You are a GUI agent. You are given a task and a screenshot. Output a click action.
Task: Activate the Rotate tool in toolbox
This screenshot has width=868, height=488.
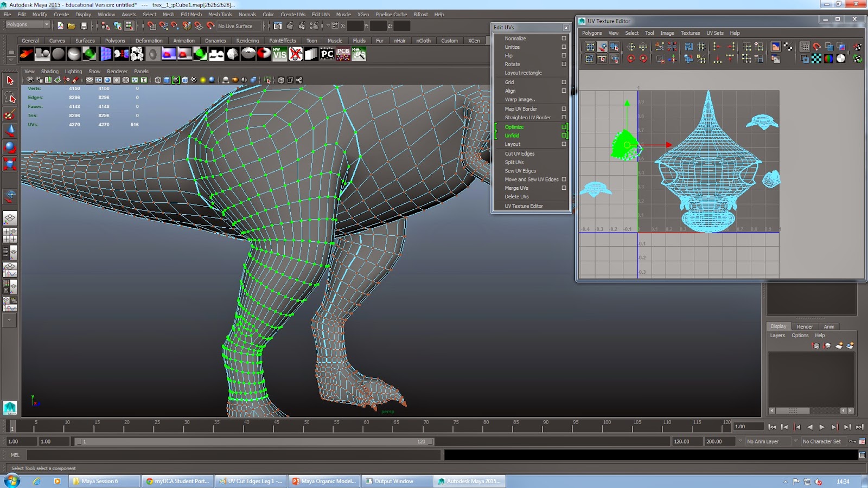[x=10, y=147]
